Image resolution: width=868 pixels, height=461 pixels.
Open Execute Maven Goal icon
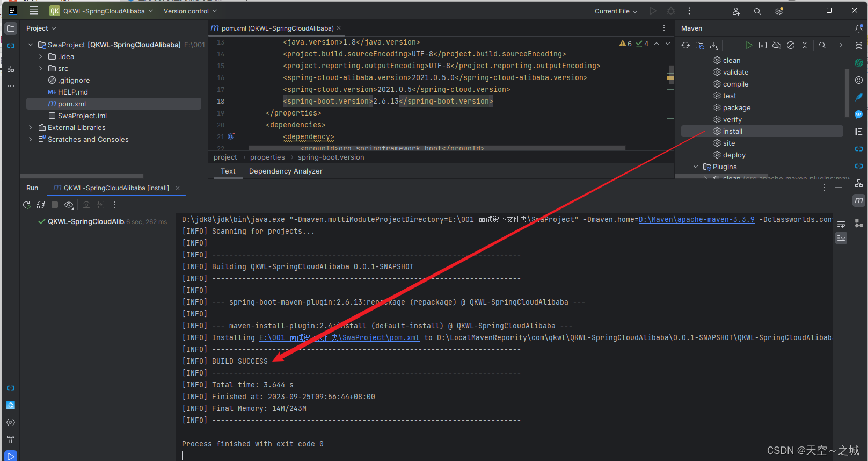[x=763, y=45]
